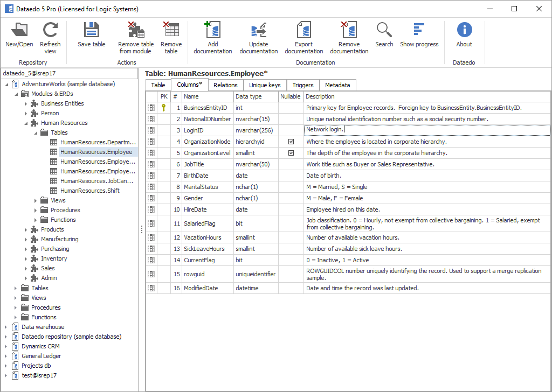The width and height of the screenshot is (552, 392).
Task: Click the Add documentation icon
Action: coord(212,30)
